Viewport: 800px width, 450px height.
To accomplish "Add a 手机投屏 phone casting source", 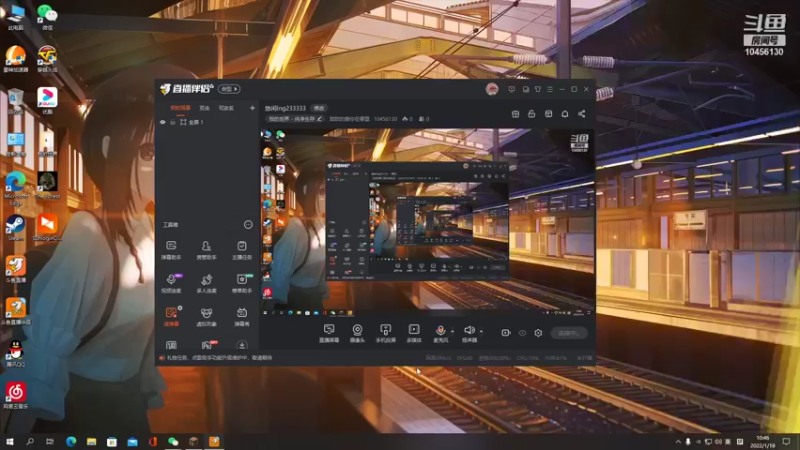I will (385, 333).
